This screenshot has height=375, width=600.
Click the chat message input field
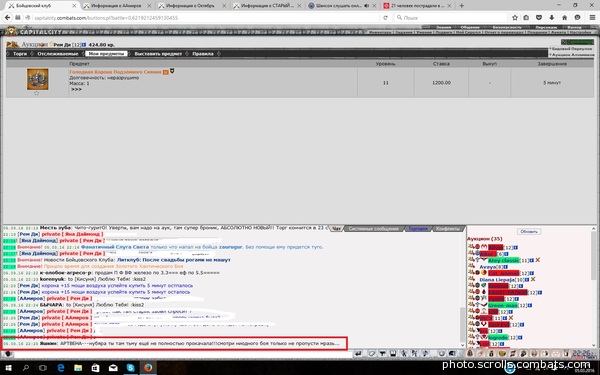coord(183,354)
